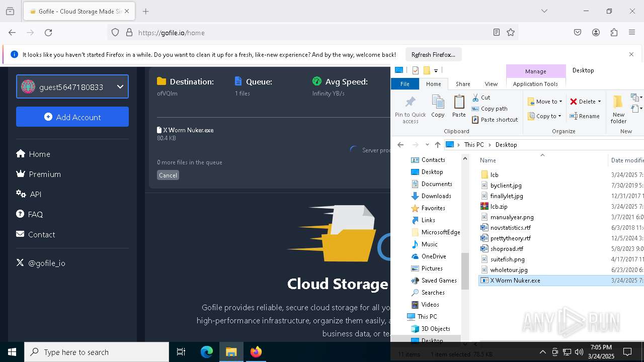
Task: Open a new Firefox tab
Action: 145,11
